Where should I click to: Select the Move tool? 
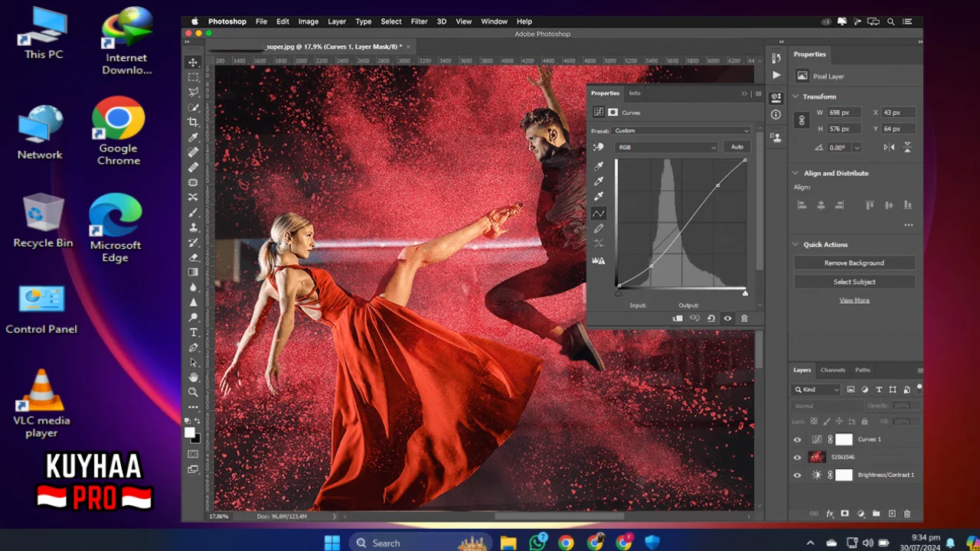194,63
